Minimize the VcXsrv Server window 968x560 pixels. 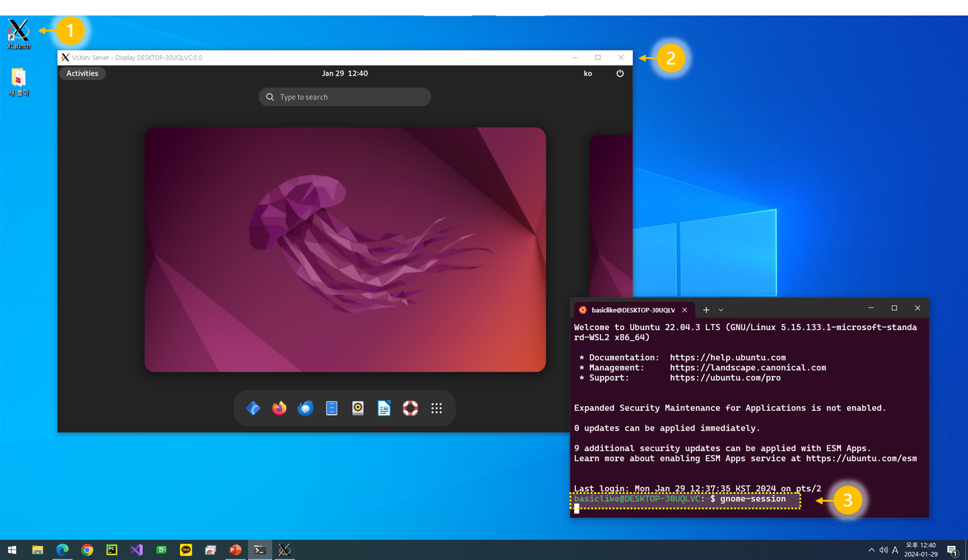pos(575,58)
